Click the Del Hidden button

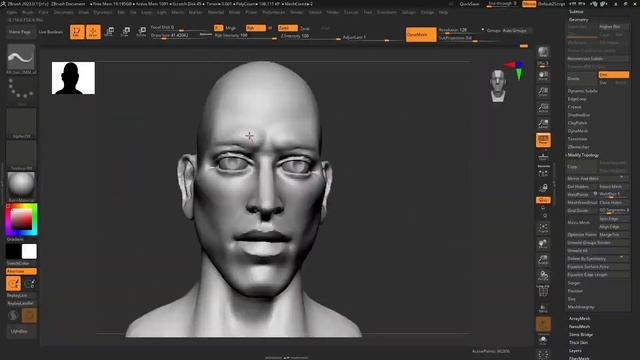click(x=582, y=187)
